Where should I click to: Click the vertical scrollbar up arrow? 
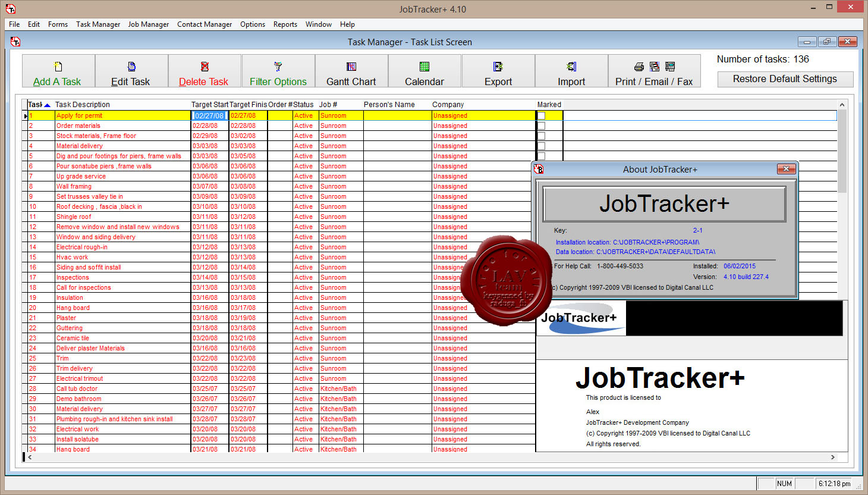(x=842, y=105)
